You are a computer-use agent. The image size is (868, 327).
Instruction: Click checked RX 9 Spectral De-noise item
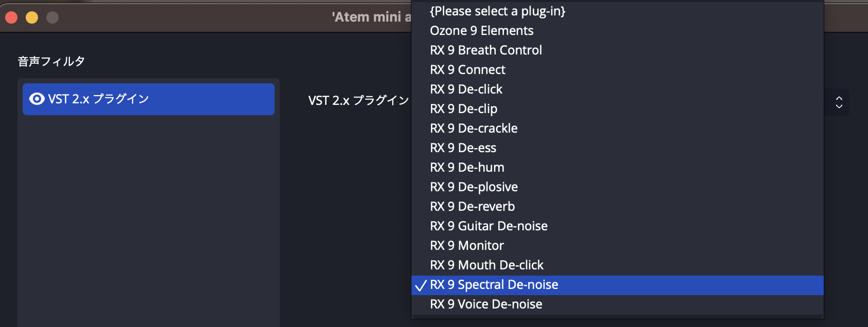[x=494, y=285]
